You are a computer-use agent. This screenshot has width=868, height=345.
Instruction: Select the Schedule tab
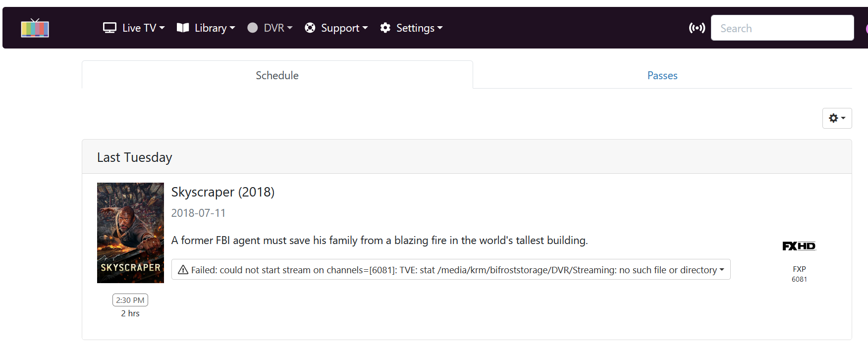[x=277, y=75]
